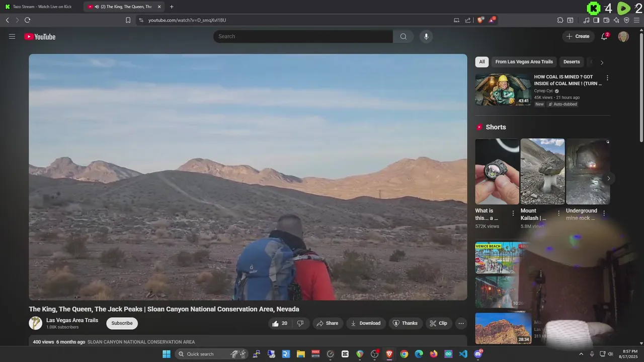The width and height of the screenshot is (644, 362).
Task: Open share page icon in address bar
Action: [468, 20]
